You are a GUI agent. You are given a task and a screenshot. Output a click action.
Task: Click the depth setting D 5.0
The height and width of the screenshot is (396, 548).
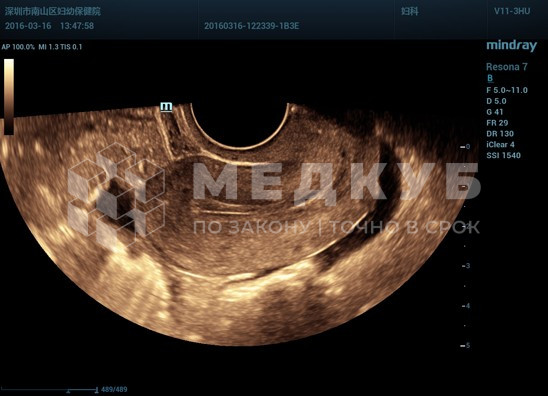496,101
